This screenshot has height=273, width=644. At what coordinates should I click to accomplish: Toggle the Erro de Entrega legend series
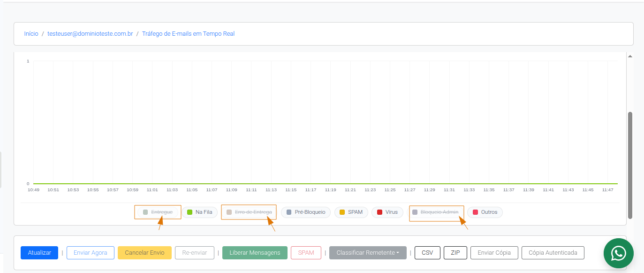pyautogui.click(x=249, y=212)
